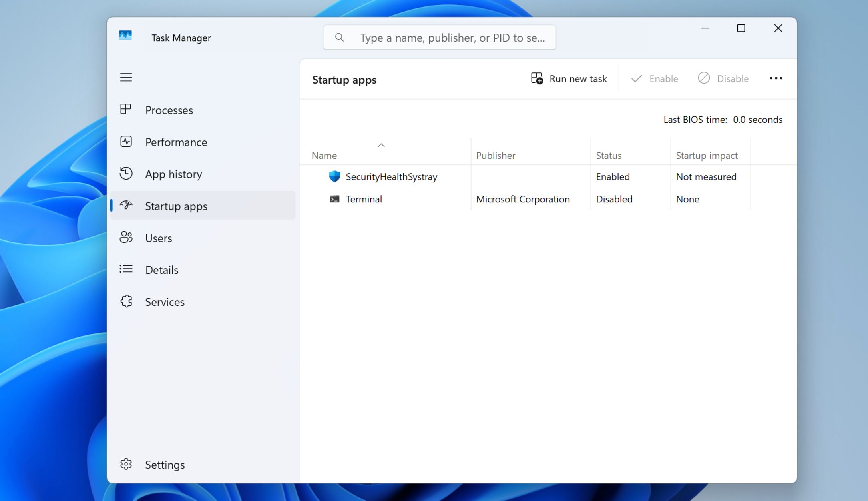Select the SecurityHealthSystray shield icon
The width and height of the screenshot is (868, 501).
click(x=334, y=176)
